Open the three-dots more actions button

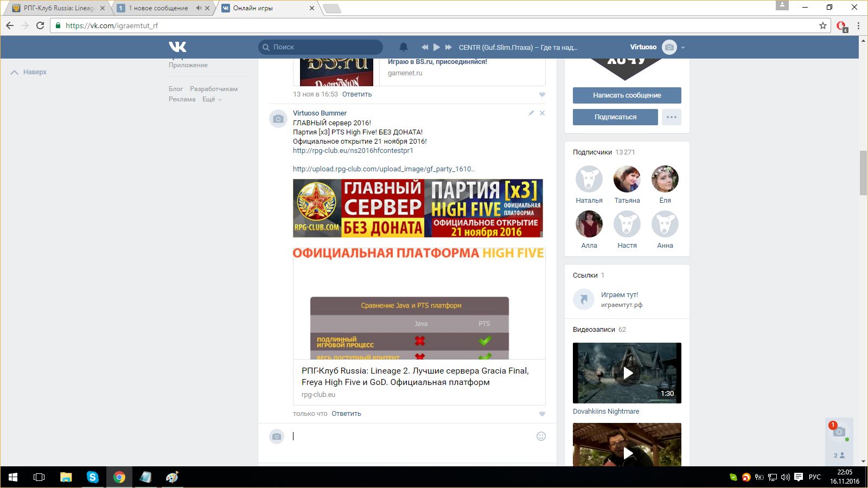click(x=671, y=117)
